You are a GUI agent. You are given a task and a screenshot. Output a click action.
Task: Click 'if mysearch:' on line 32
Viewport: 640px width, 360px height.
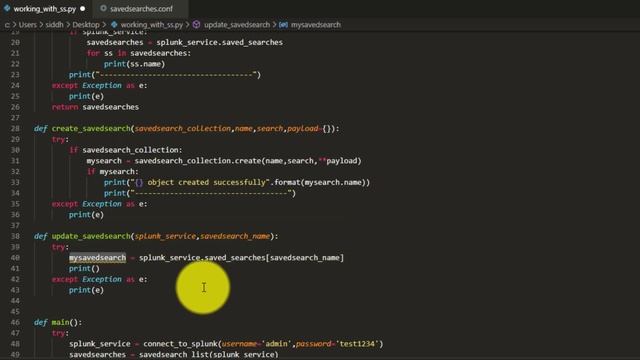[113, 172]
